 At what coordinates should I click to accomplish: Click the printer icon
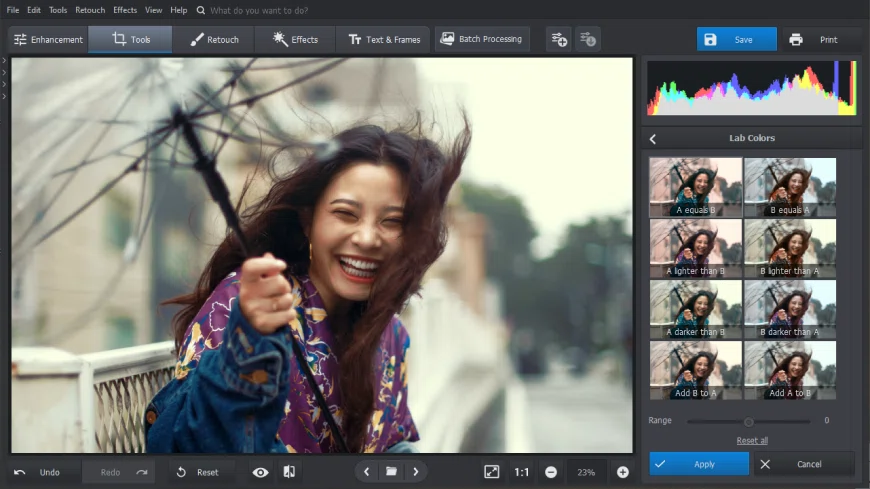point(796,39)
